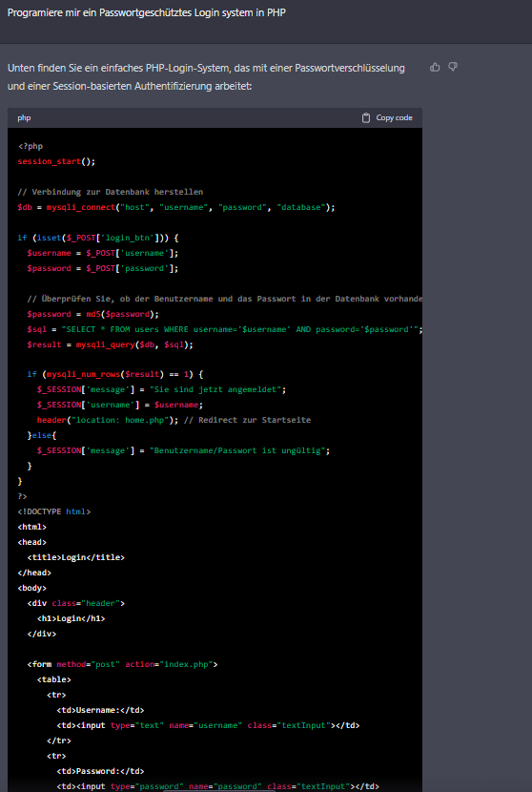Click the '<!DOCTYPE html>' line

(54, 511)
